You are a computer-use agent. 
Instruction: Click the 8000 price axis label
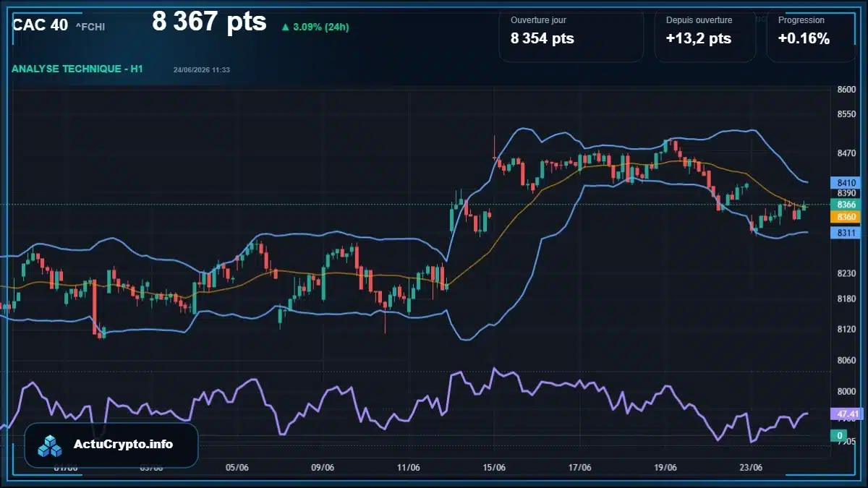(846, 391)
